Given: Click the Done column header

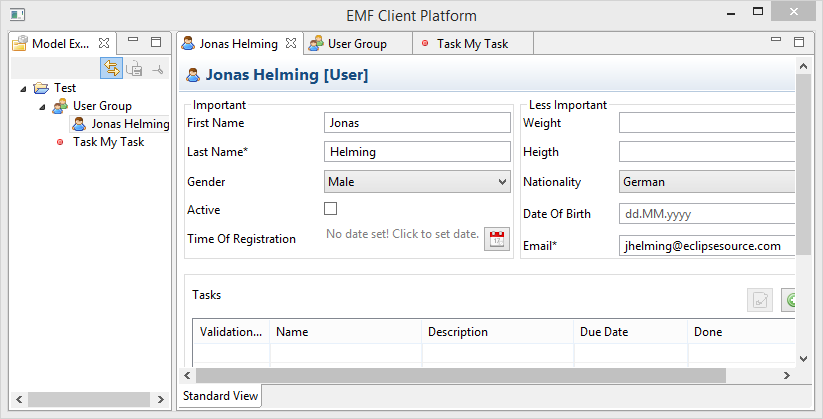Looking at the screenshot, I should pyautogui.click(x=742, y=332).
